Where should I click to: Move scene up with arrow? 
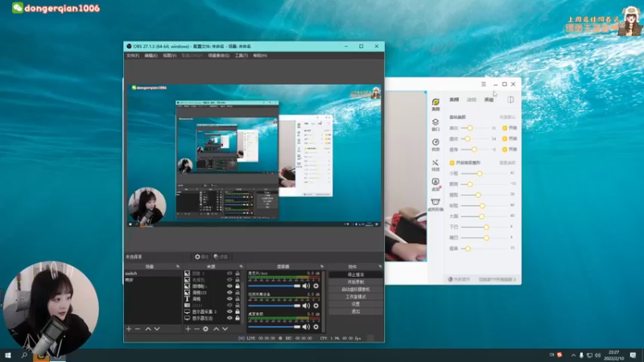pyautogui.click(x=148, y=329)
